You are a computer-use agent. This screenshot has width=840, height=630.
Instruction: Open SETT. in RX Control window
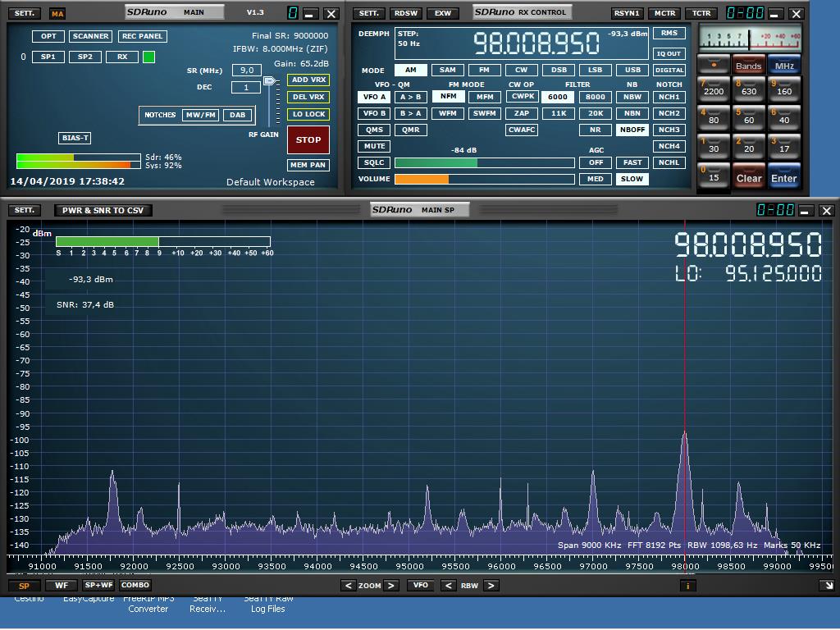tap(368, 13)
